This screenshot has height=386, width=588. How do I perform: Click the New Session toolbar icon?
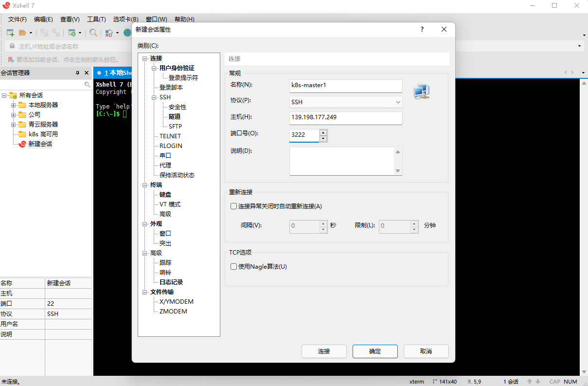coord(10,33)
